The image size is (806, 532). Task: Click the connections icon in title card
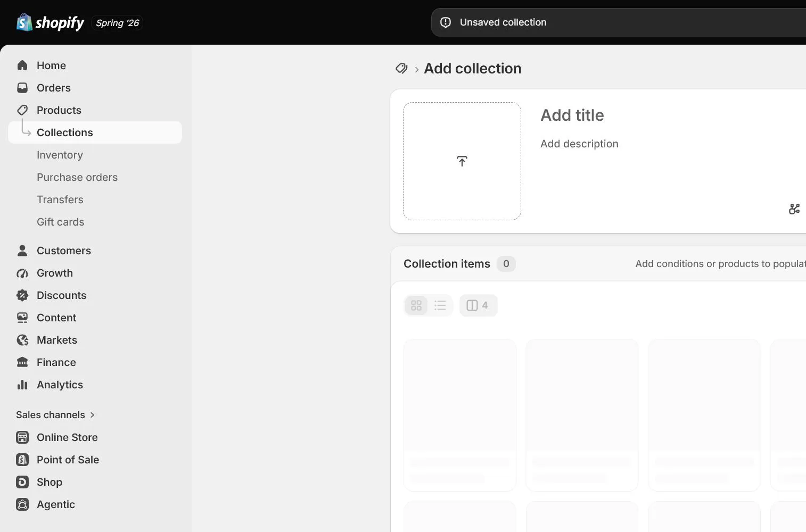click(x=794, y=209)
